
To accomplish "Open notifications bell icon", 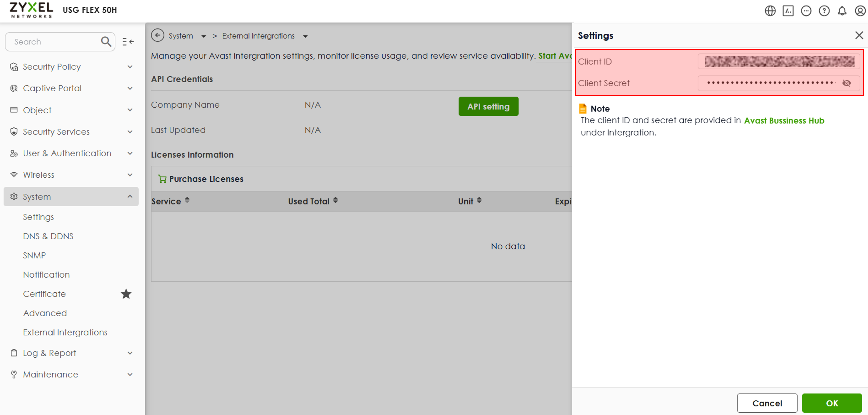I will [842, 11].
